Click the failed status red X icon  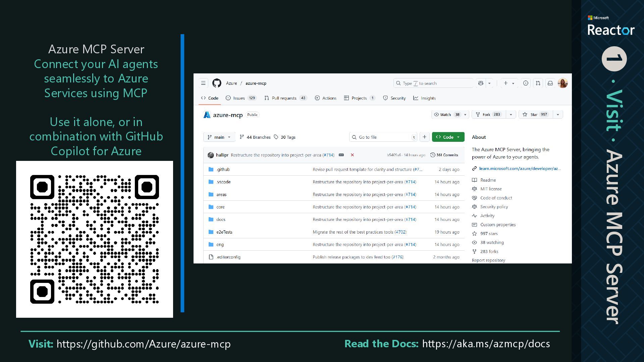352,155
